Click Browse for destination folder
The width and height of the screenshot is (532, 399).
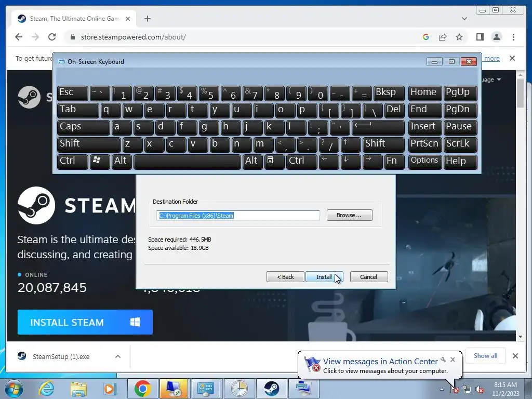[350, 215]
